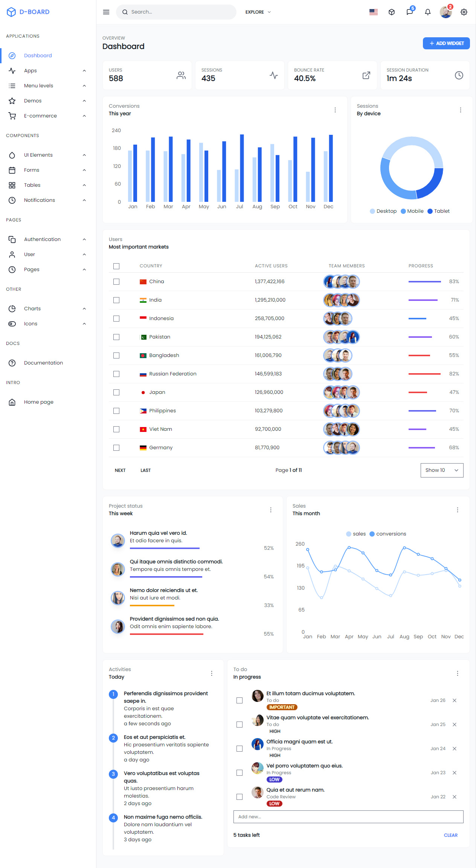Expand the E-commerce sidebar chevron
This screenshot has width=476, height=868.
[x=84, y=116]
